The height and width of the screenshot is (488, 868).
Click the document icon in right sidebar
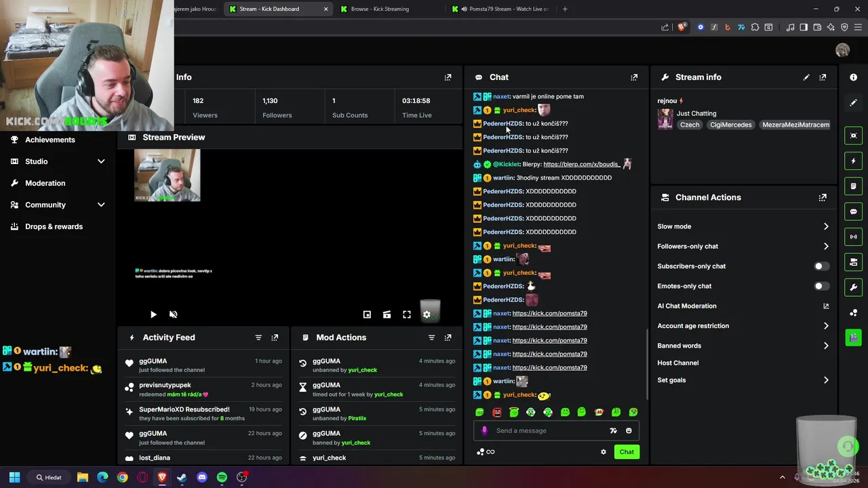(x=853, y=186)
